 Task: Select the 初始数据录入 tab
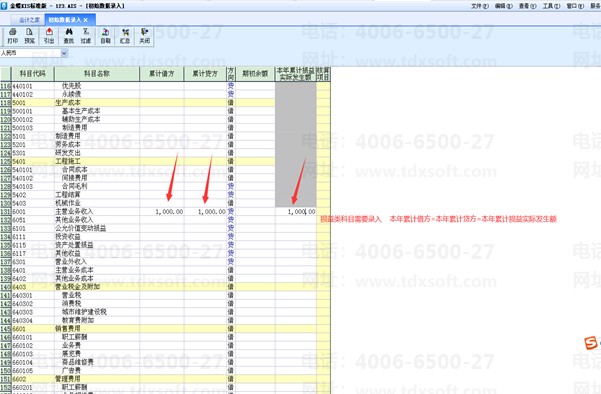(x=65, y=20)
